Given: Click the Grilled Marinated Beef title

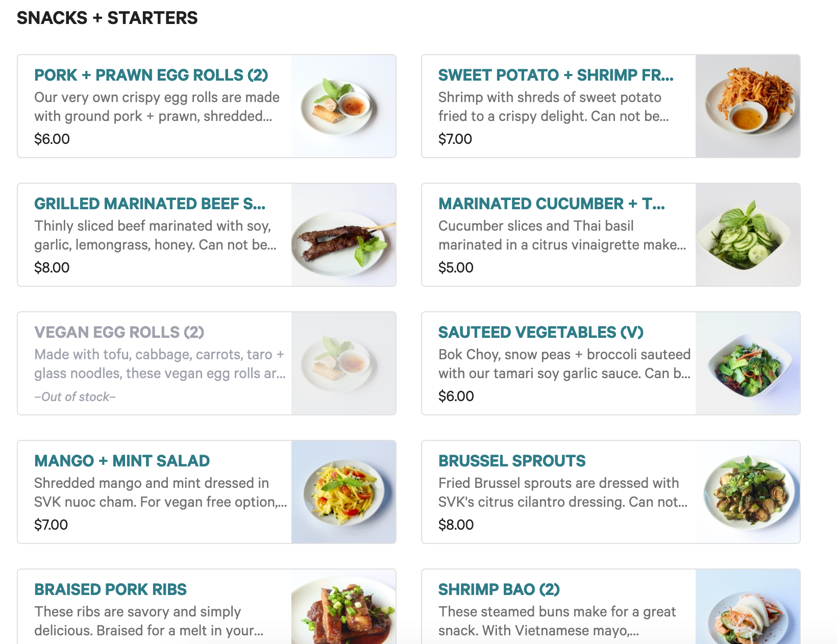Looking at the screenshot, I should (150, 204).
